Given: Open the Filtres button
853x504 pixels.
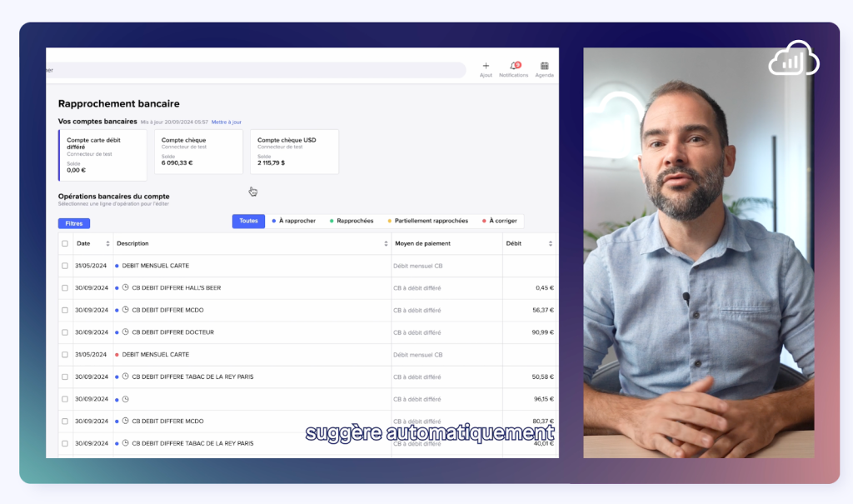Looking at the screenshot, I should point(74,223).
